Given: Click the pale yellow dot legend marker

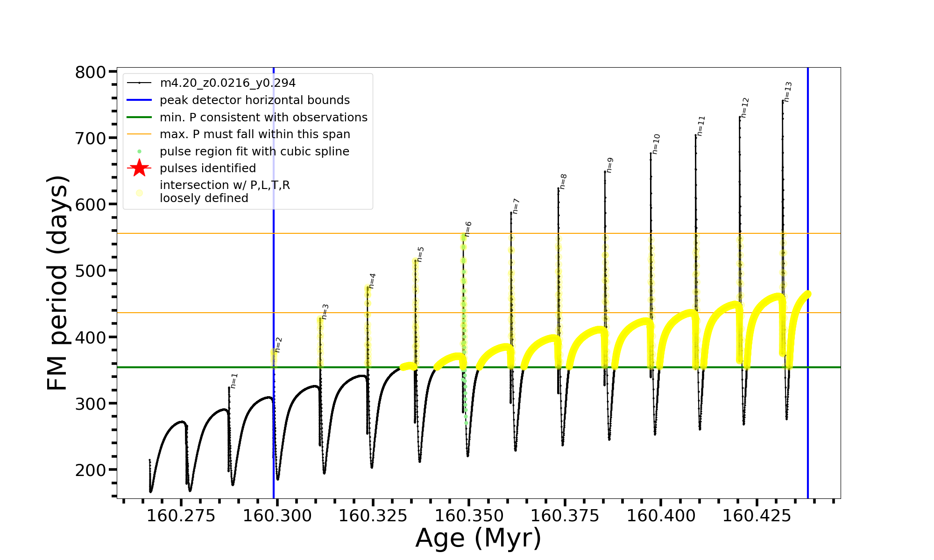Looking at the screenshot, I should pyautogui.click(x=139, y=193).
